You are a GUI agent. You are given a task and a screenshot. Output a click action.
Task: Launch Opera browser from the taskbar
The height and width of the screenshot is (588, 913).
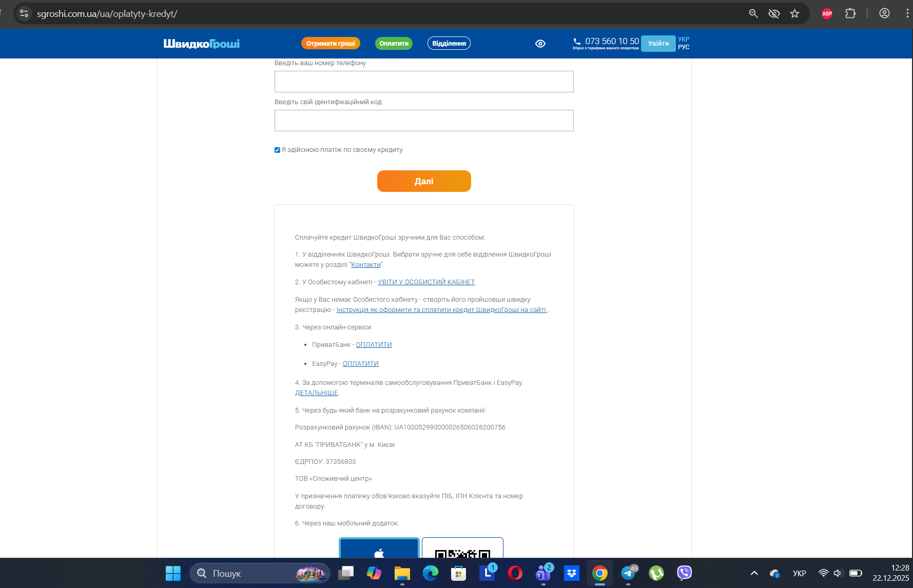pos(515,573)
